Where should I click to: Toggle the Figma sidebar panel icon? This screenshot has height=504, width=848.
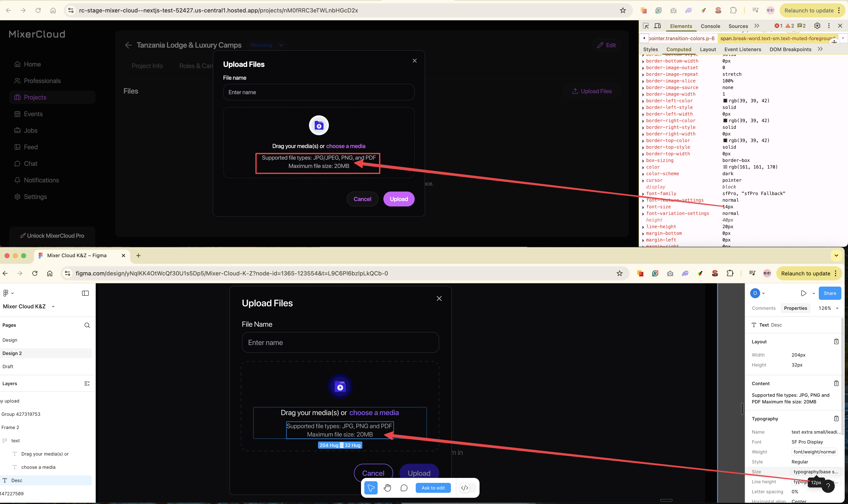tap(85, 293)
